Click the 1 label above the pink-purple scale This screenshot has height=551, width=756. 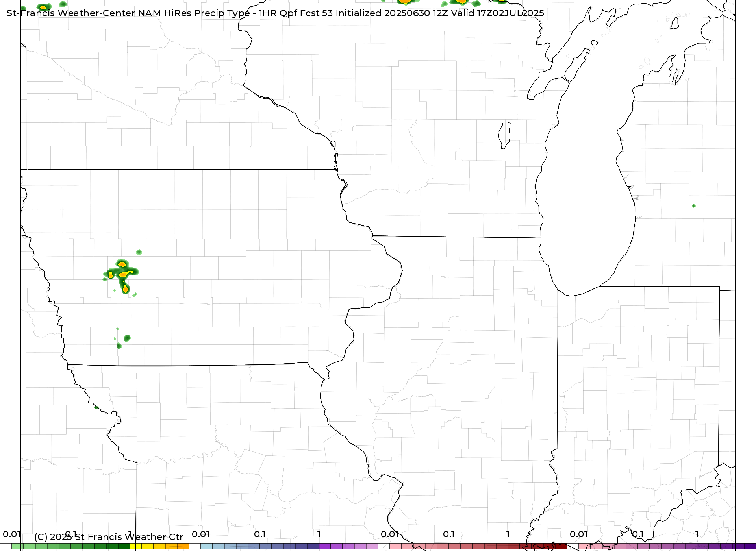pos(697,534)
